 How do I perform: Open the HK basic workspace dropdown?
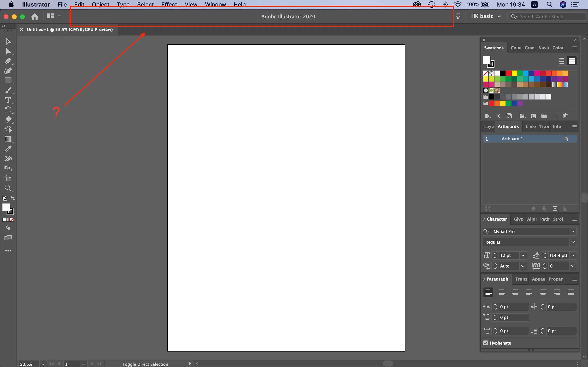[x=486, y=16]
